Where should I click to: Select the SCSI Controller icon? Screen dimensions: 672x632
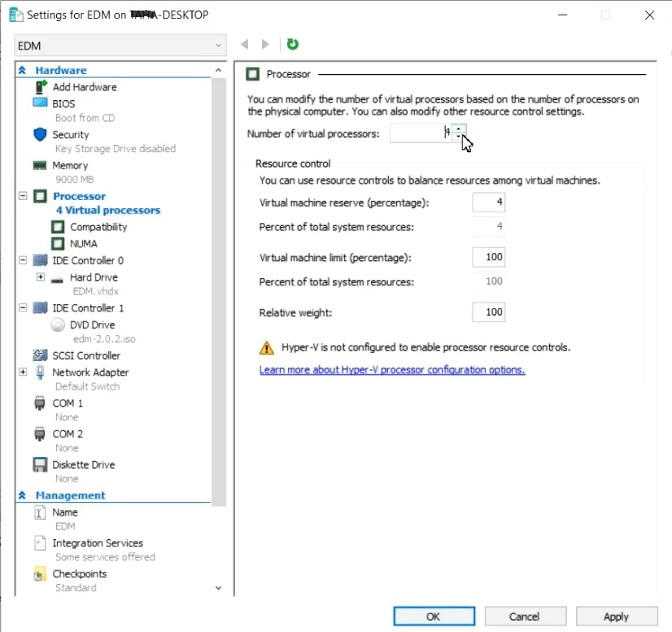click(41, 355)
